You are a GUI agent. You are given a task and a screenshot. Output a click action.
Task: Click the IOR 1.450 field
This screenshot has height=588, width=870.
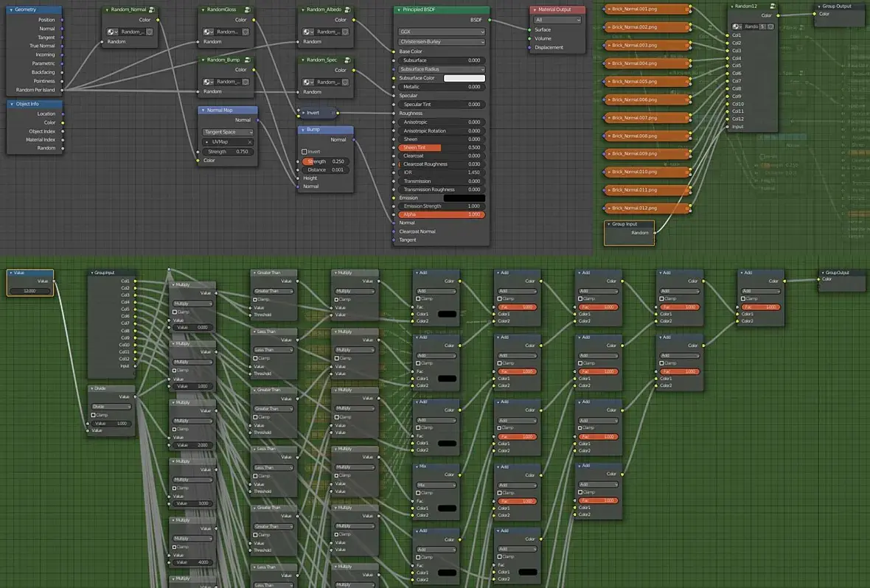tap(441, 172)
